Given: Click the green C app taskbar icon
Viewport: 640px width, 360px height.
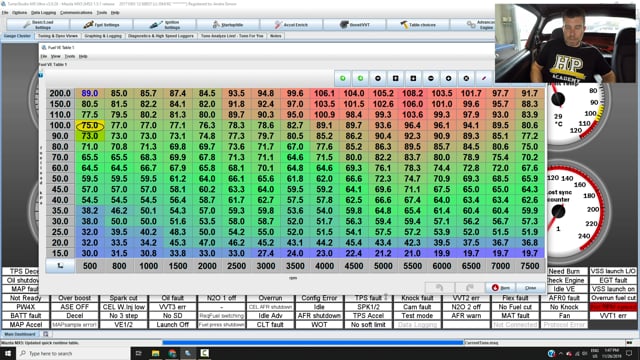Looking at the screenshot, I should click(204, 353).
